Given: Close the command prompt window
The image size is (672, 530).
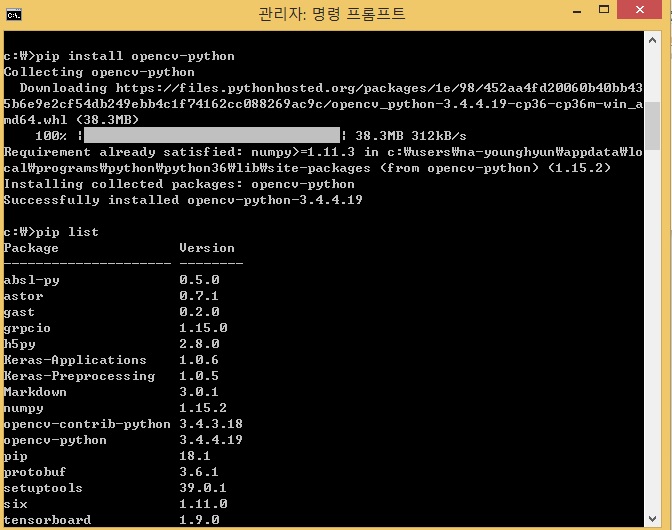Looking at the screenshot, I should [639, 9].
